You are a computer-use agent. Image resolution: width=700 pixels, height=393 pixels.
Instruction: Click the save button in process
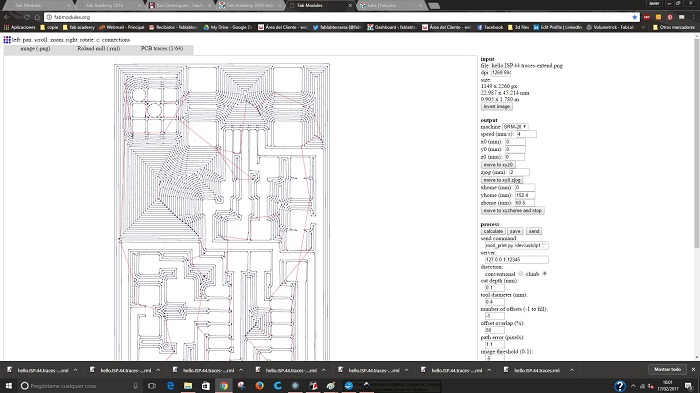point(515,231)
